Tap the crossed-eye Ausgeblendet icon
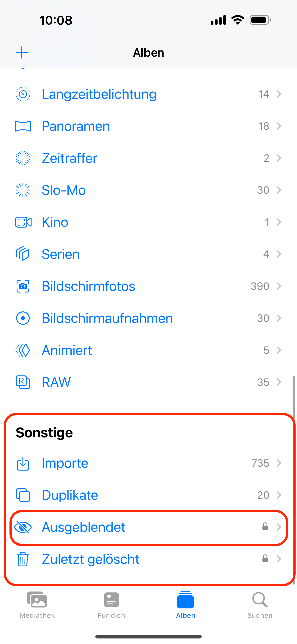 click(23, 527)
